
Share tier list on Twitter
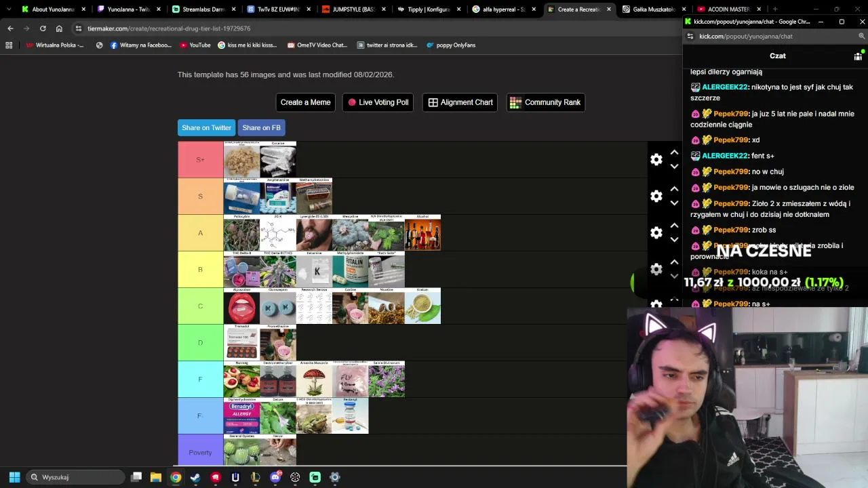pyautogui.click(x=206, y=127)
